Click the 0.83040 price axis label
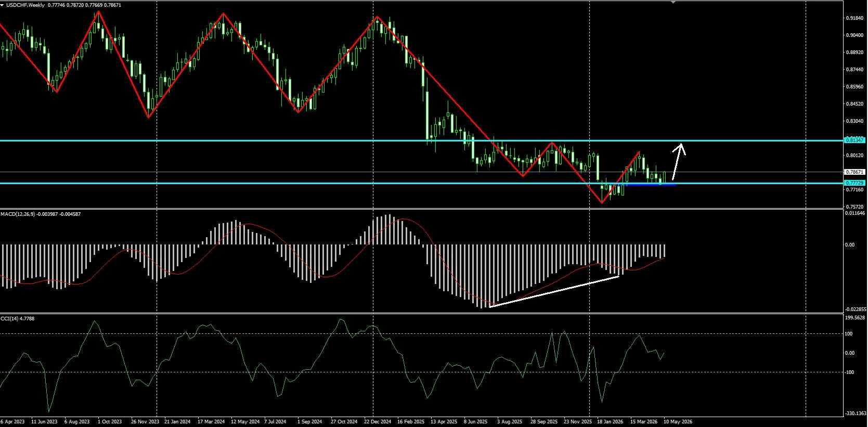The height and width of the screenshot is (427, 868). 855,121
